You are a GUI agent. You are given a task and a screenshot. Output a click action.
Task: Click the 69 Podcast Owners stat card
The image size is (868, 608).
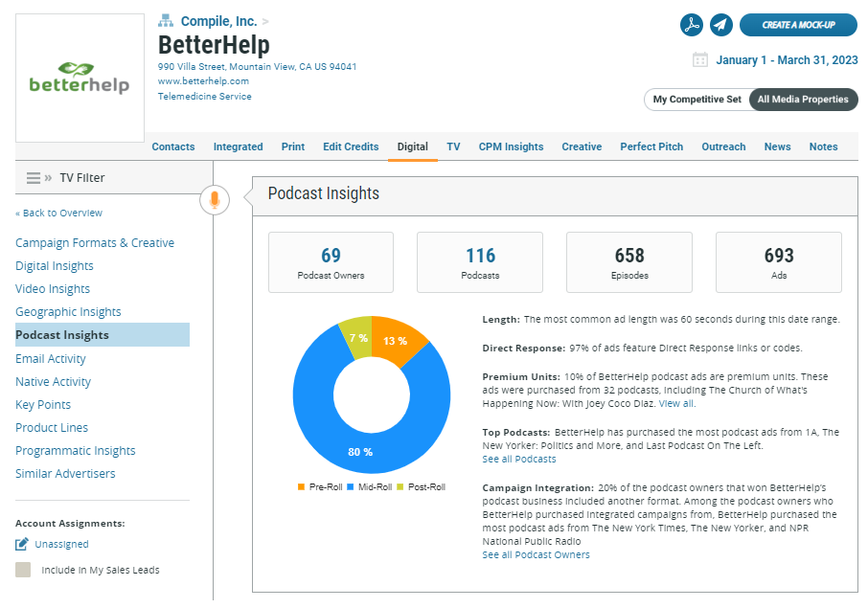point(331,262)
